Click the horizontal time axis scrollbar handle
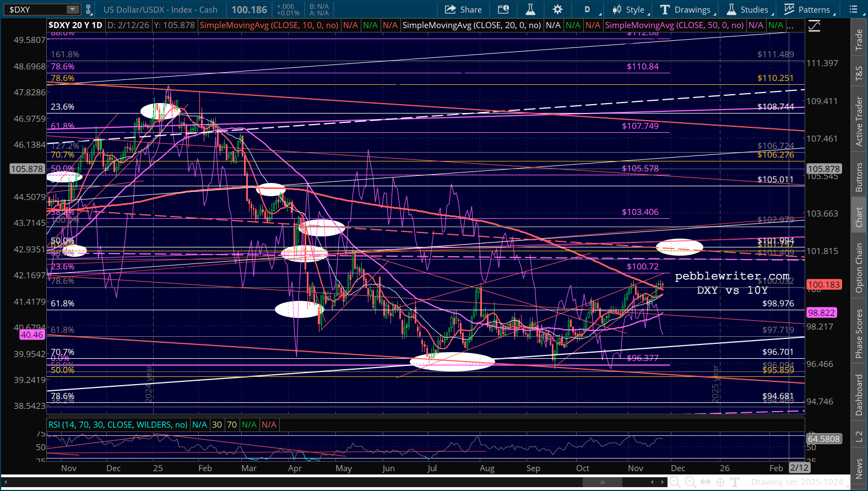Screen dimensions: 868x491 pos(602,482)
